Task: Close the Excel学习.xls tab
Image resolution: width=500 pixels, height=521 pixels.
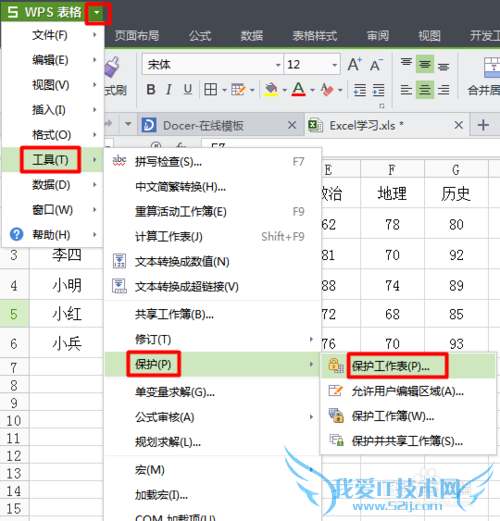Action: point(459,125)
